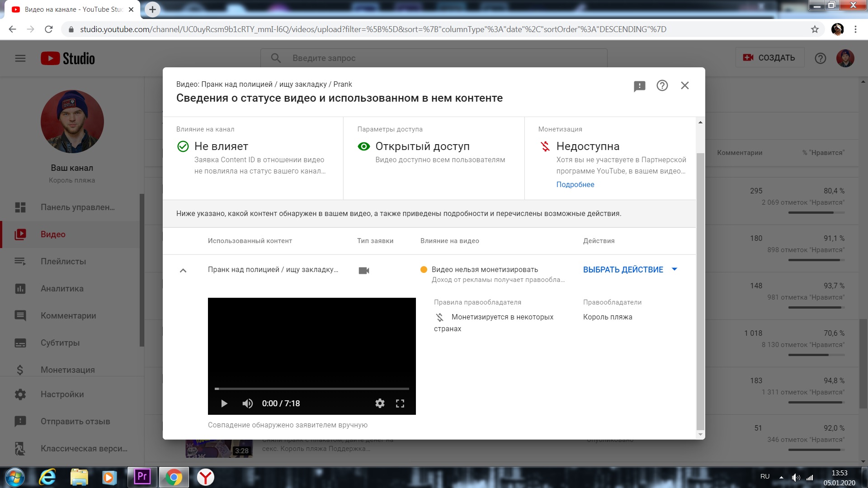The width and height of the screenshot is (868, 488).
Task: Bookmark this page with the star
Action: pyautogui.click(x=815, y=29)
